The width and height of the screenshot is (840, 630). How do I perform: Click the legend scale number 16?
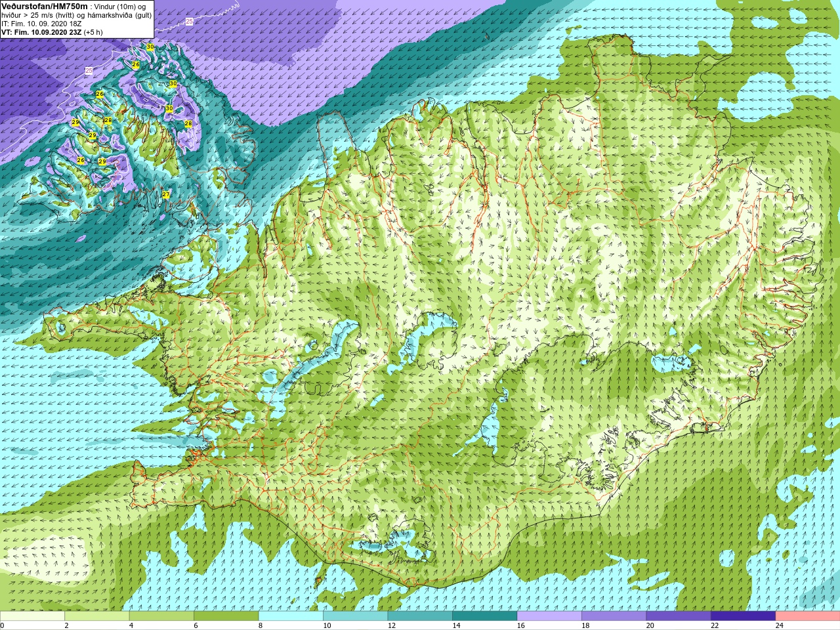[x=521, y=625]
